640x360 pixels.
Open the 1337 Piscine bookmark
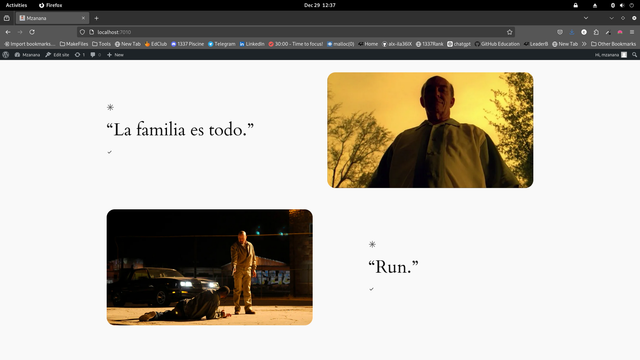187,44
